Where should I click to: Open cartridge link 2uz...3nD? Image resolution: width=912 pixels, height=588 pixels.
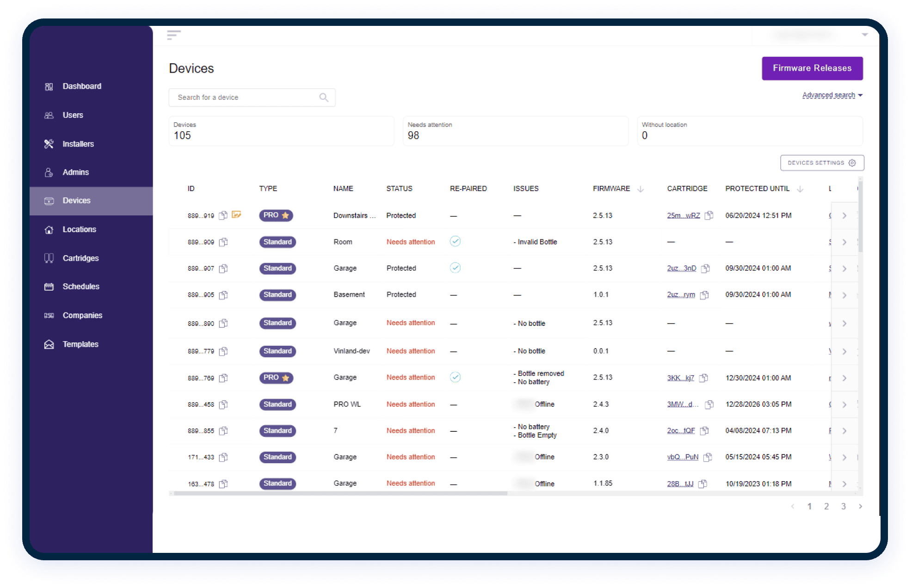click(x=682, y=269)
